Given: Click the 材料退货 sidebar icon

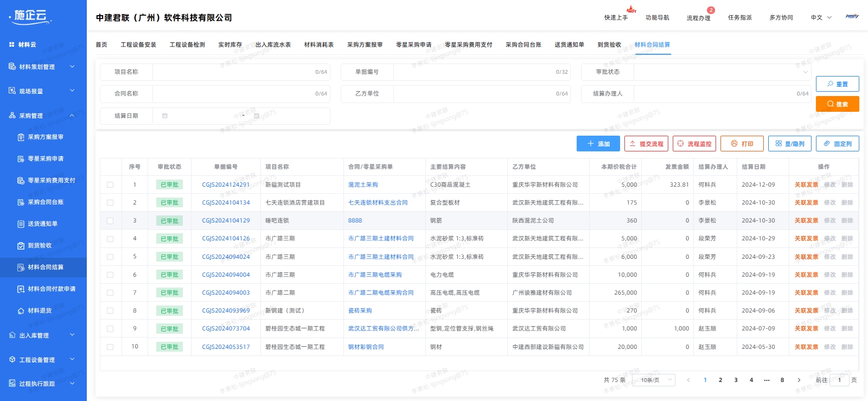Looking at the screenshot, I should pos(21,311).
